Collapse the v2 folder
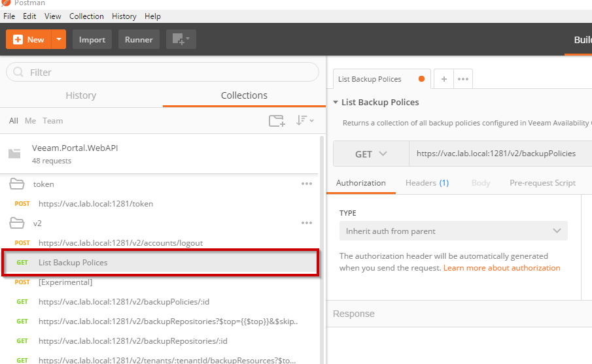 pos(16,223)
